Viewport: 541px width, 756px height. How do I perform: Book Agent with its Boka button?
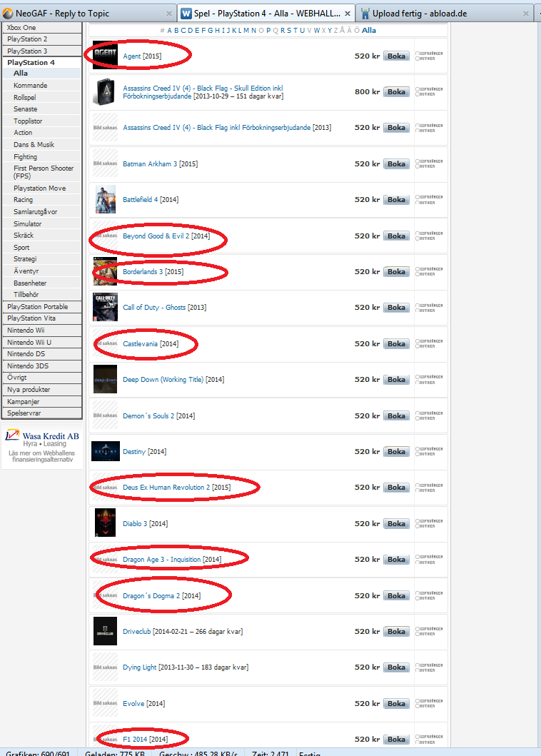tap(396, 56)
